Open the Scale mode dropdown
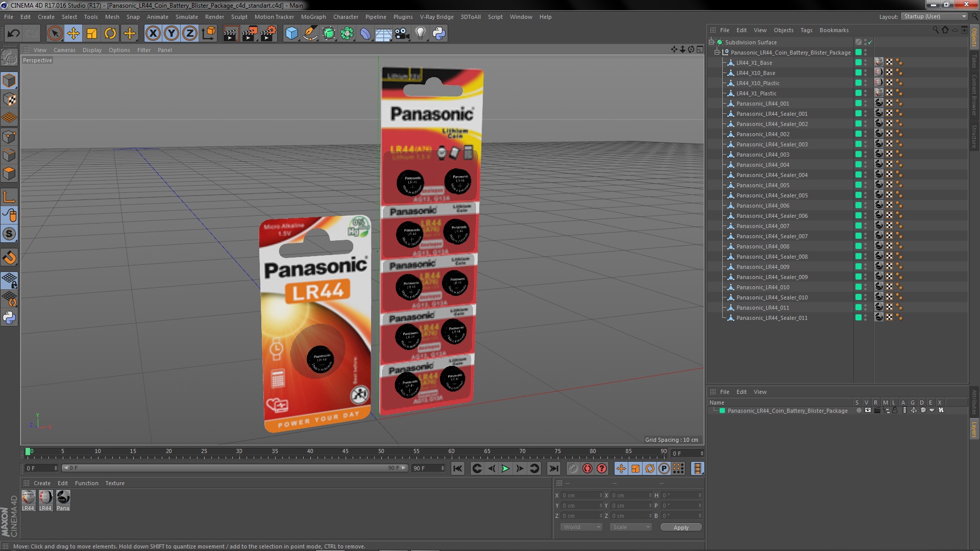 [x=631, y=527]
